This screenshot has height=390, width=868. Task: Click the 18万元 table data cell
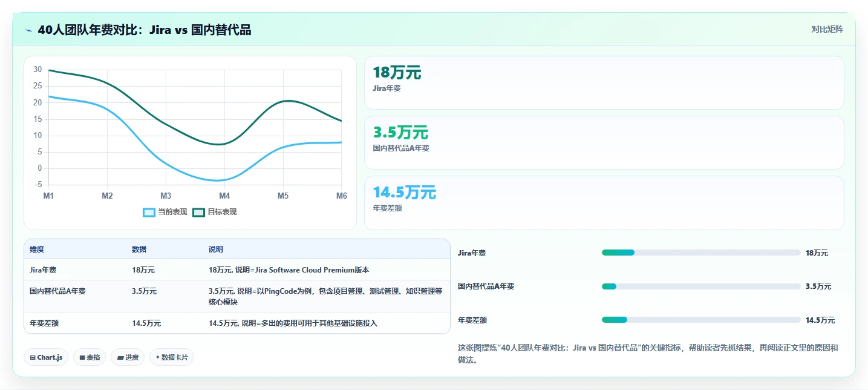[x=143, y=270]
